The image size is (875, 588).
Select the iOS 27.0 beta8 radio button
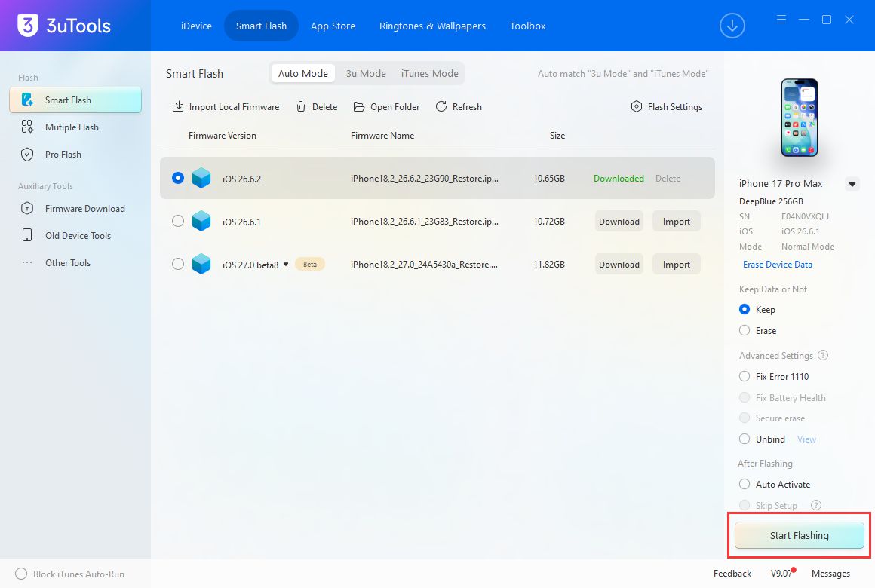178,264
